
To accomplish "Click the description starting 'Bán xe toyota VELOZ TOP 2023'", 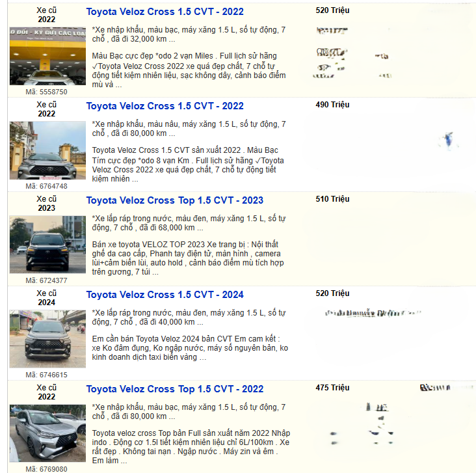I will 188,258.
